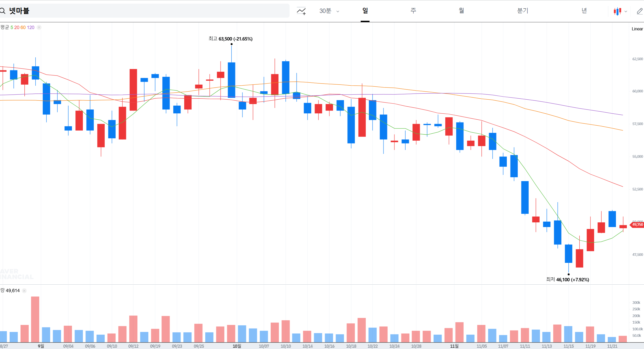Select the 일 (daily) tab

pos(365,11)
